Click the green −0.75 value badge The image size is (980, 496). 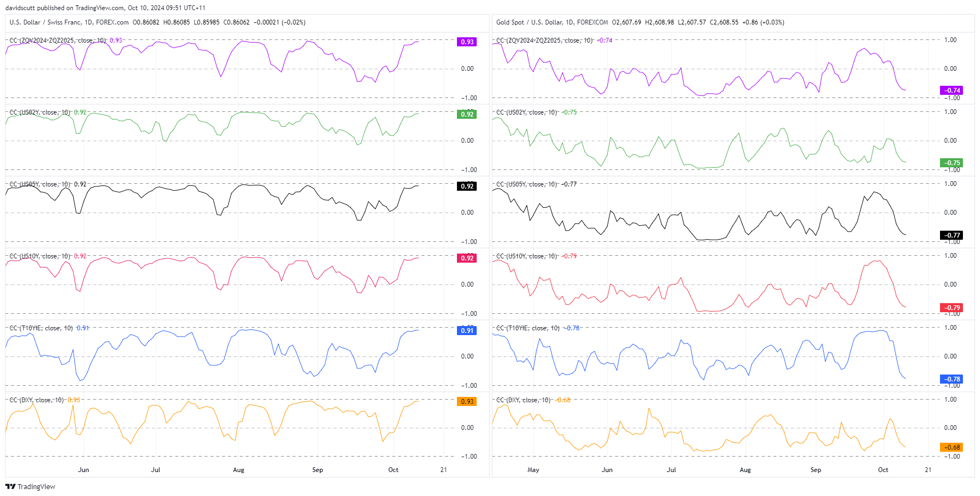click(x=951, y=162)
